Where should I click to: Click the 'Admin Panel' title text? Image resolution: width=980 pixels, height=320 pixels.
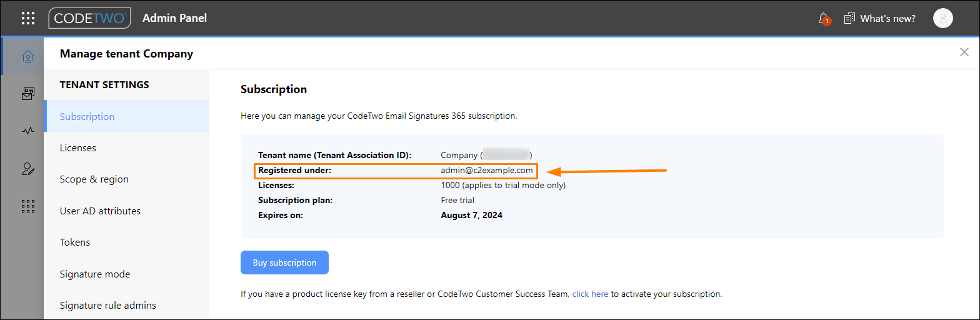[x=174, y=18]
